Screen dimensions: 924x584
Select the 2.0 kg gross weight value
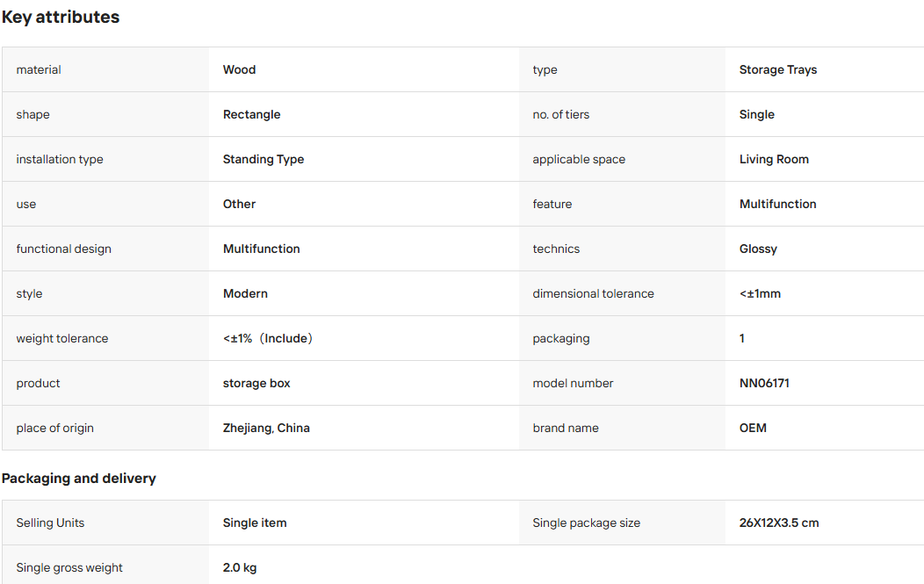tap(240, 567)
